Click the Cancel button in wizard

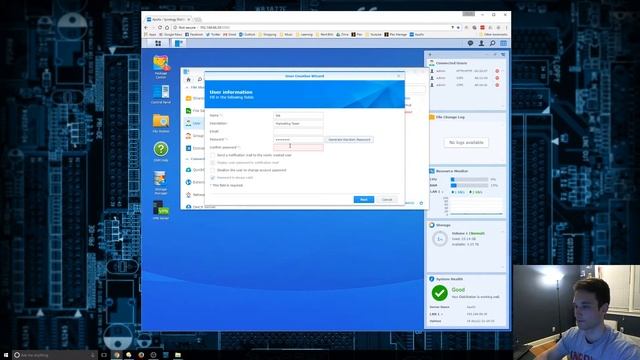387,200
